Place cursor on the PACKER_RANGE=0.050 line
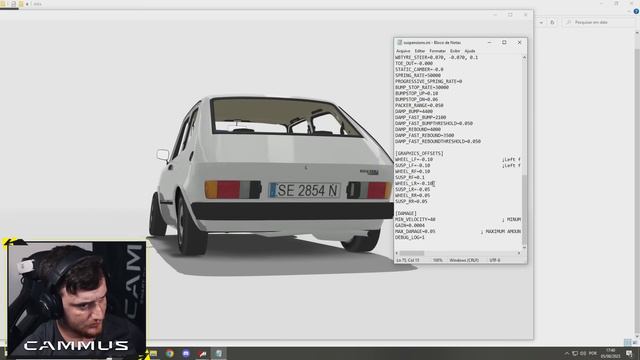640x360 pixels. [419, 105]
